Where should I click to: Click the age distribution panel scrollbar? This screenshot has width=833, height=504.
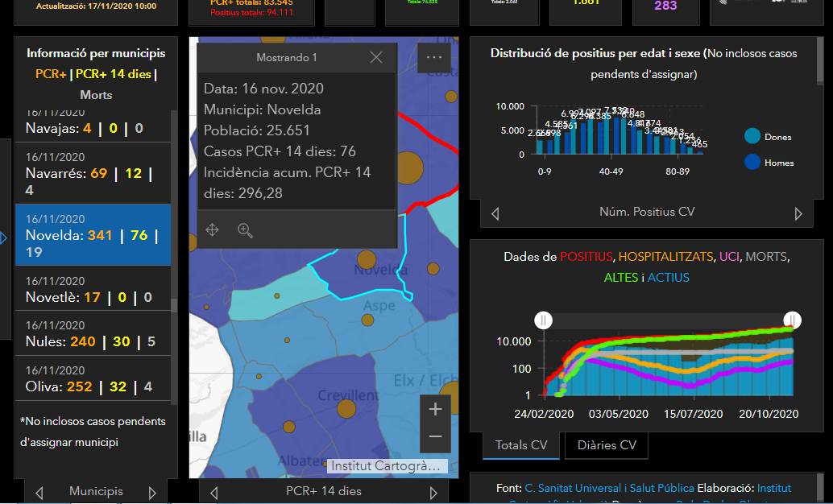pos(820,61)
